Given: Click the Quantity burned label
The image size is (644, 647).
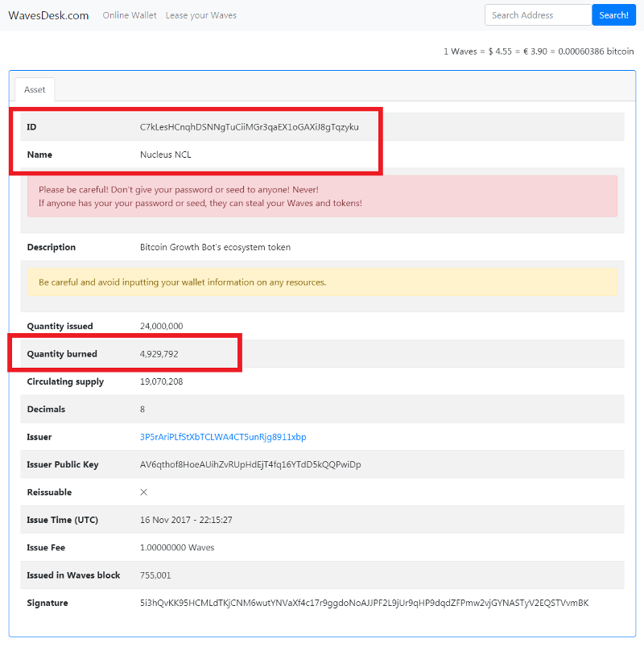Looking at the screenshot, I should [x=62, y=354].
